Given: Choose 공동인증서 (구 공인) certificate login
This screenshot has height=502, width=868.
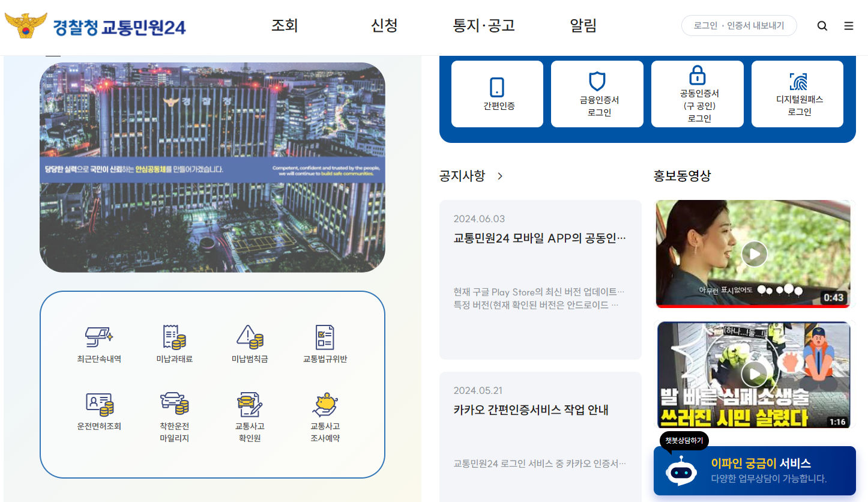Looking at the screenshot, I should tap(697, 94).
